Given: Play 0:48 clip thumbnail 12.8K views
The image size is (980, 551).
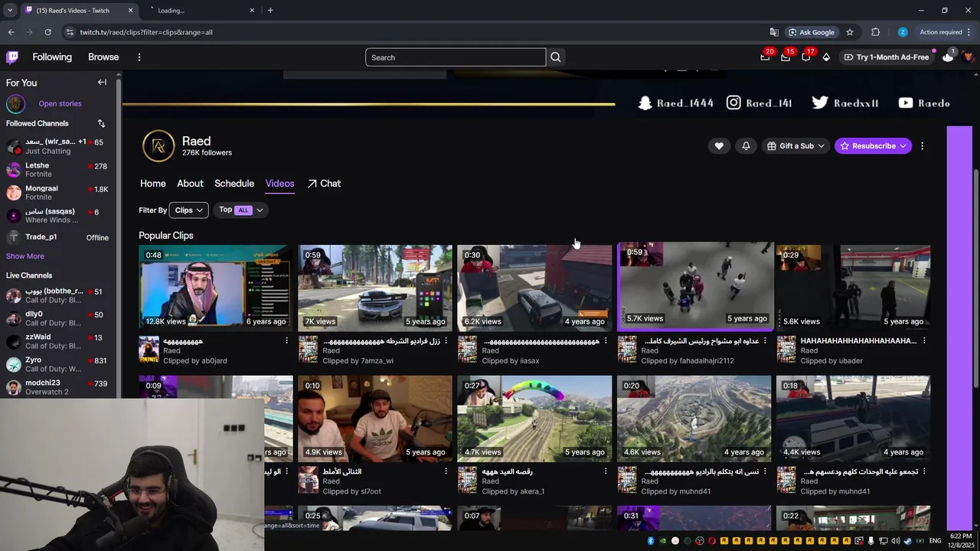Looking at the screenshot, I should pyautogui.click(x=215, y=288).
